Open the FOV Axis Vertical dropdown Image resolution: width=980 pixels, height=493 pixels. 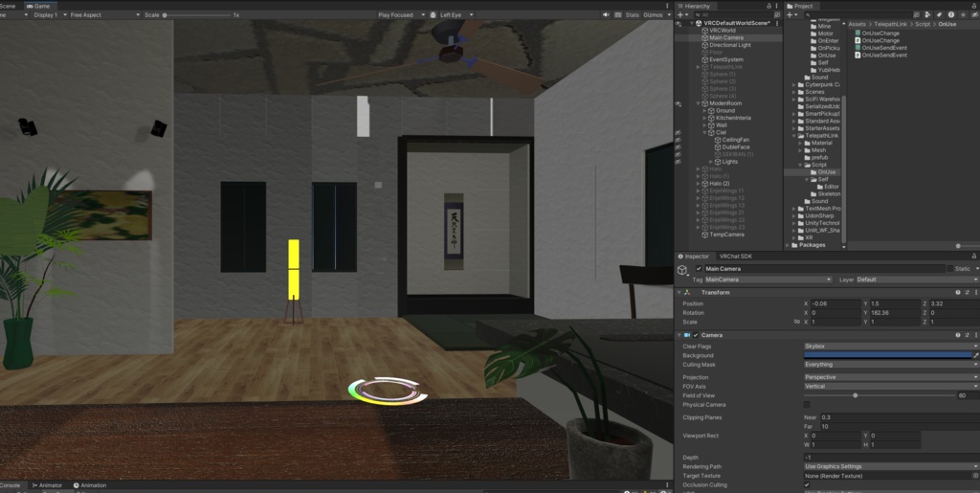point(891,386)
